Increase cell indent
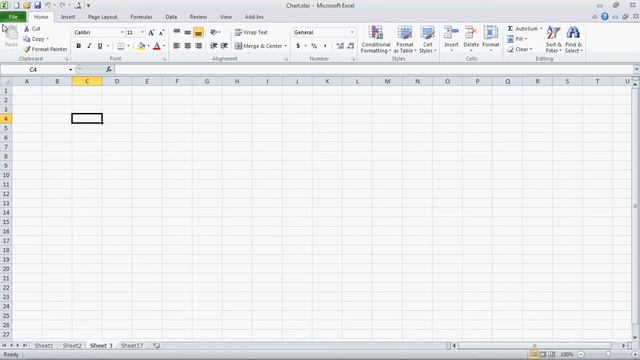The image size is (640, 360). pyautogui.click(x=224, y=46)
